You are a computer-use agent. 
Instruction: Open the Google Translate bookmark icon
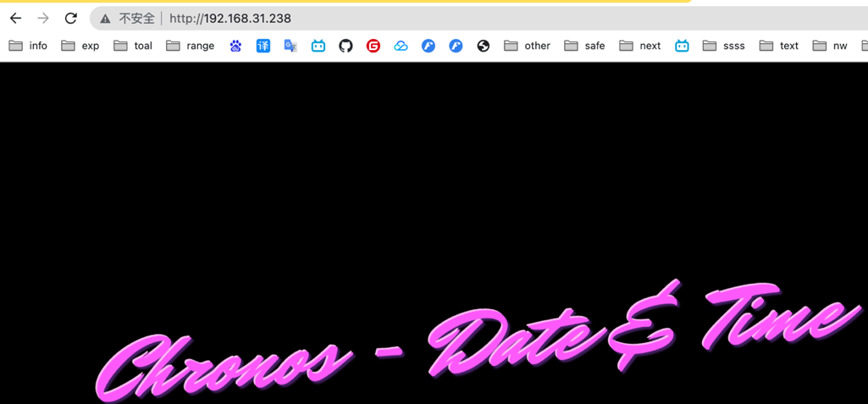click(x=290, y=46)
